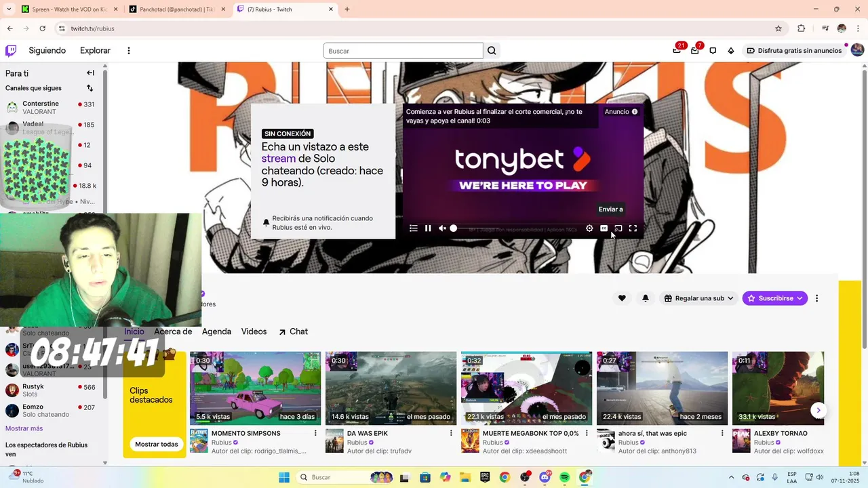The width and height of the screenshot is (868, 488).
Task: Open MUERTE MEGABONK TOP clip thumbnail
Action: pyautogui.click(x=526, y=388)
